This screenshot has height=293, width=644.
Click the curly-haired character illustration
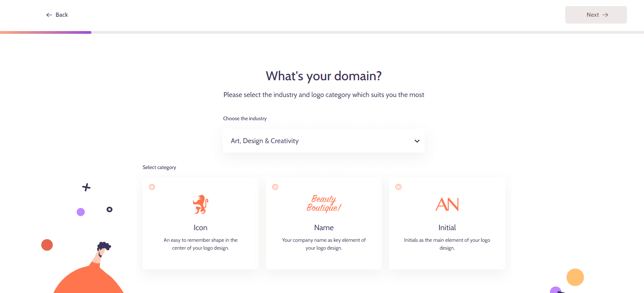tap(102, 251)
